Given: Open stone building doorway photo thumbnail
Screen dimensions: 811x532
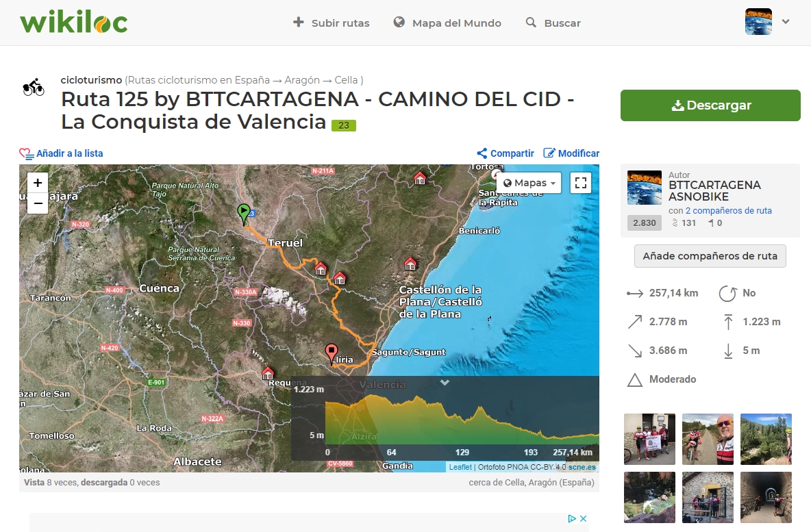Looking at the screenshot, I should click(x=708, y=497).
